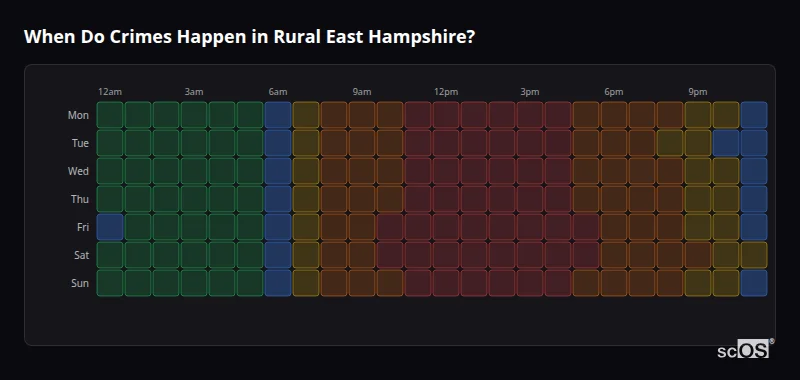Select the red Sunday 12pm heatmap cell
This screenshot has width=800, height=380.
click(446, 283)
